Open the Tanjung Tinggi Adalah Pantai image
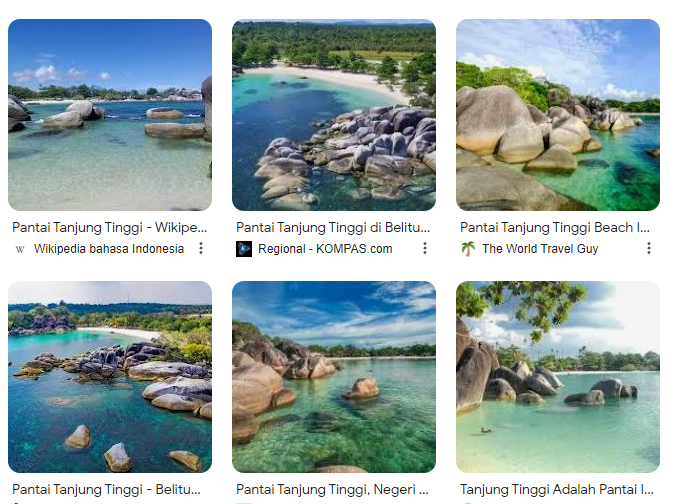The height and width of the screenshot is (504, 692). (x=558, y=377)
